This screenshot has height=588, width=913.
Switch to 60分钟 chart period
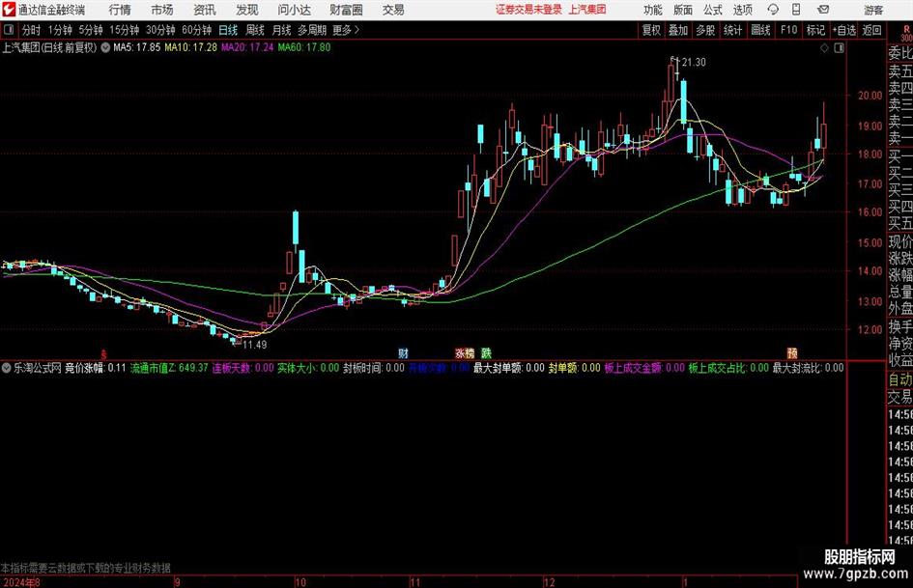(196, 30)
